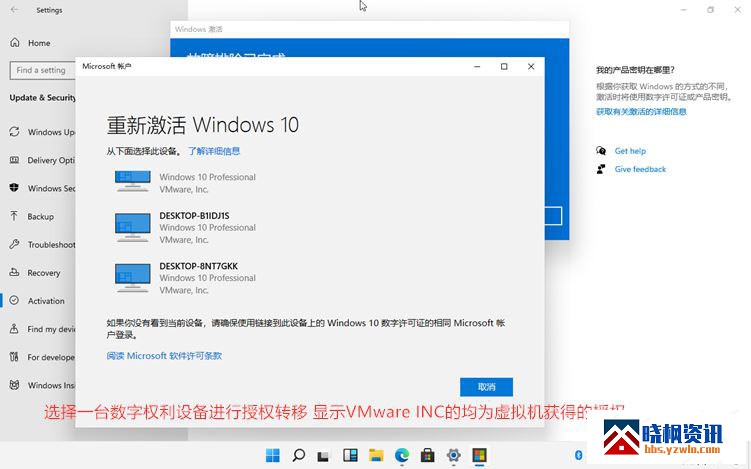Select Find my device in sidebar
This screenshot has height=469, width=751.
click(52, 329)
